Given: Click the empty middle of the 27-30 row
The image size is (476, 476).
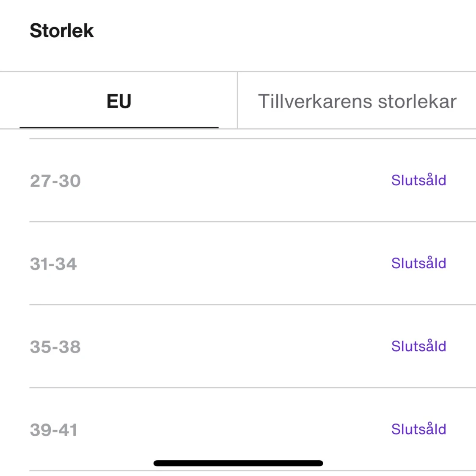Looking at the screenshot, I should [237, 181].
